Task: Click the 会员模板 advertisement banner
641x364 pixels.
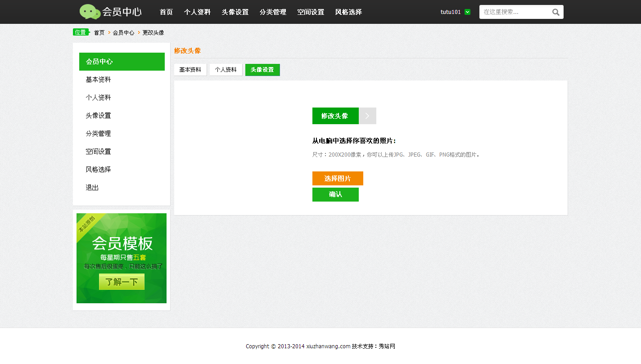Action: pyautogui.click(x=122, y=243)
